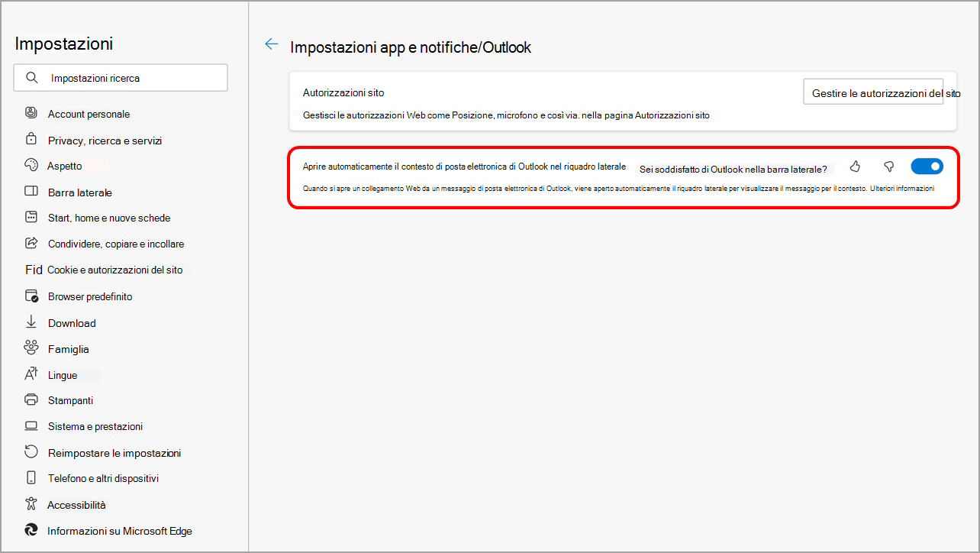
Task: Click the Microsoft Edge logo icon
Action: [31, 529]
